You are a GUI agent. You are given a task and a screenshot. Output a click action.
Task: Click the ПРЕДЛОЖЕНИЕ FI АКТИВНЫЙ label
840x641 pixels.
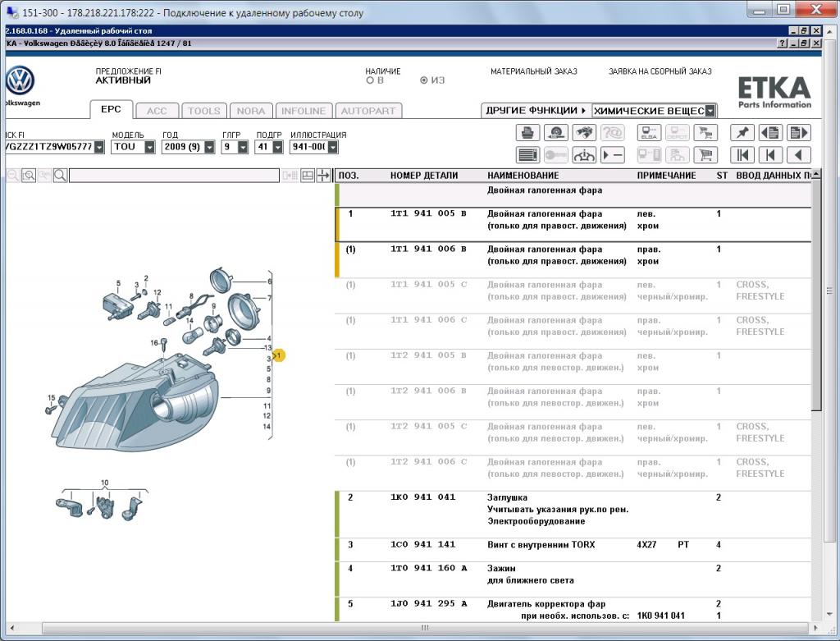tap(128, 76)
